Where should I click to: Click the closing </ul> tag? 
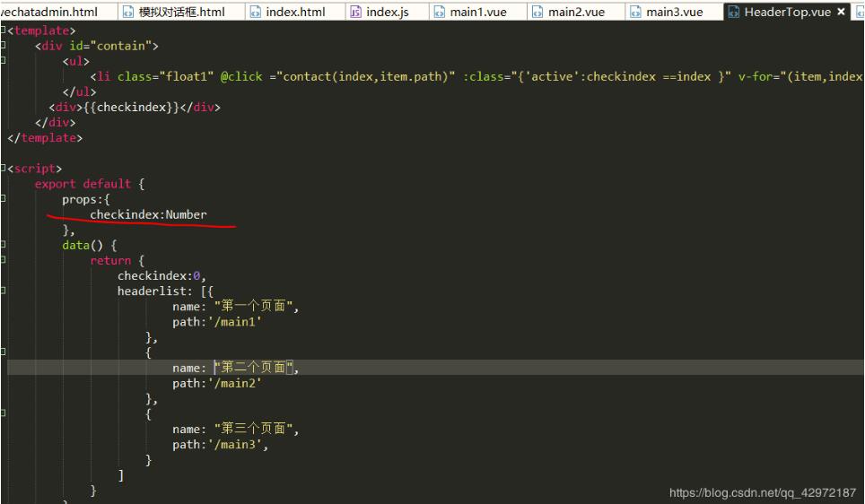(80, 91)
